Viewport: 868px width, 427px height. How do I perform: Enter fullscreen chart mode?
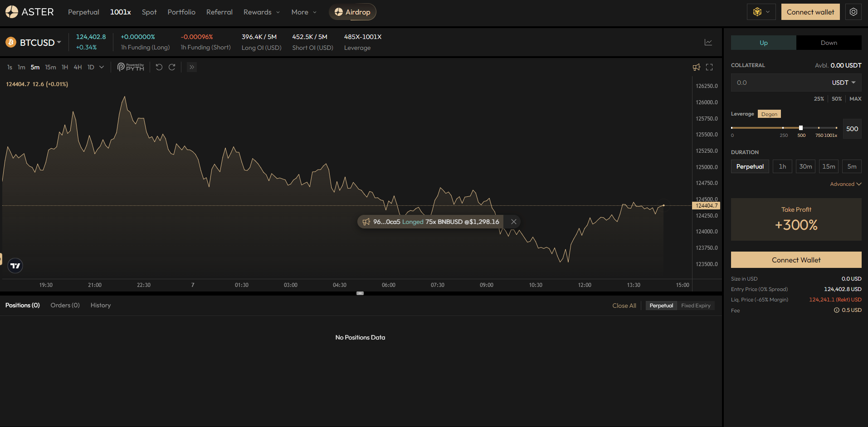click(709, 67)
